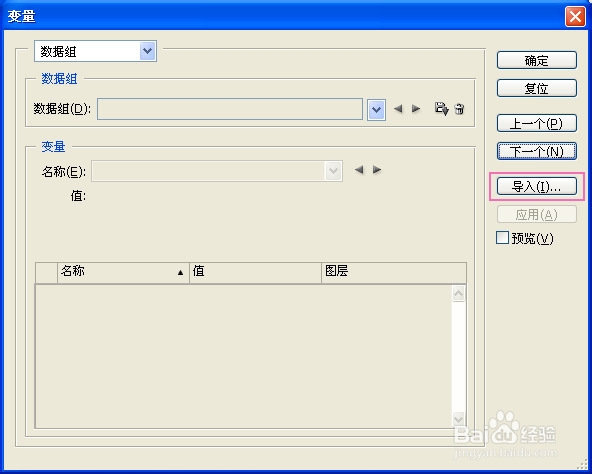
Task: Click the 图层 column header
Action: [394, 272]
